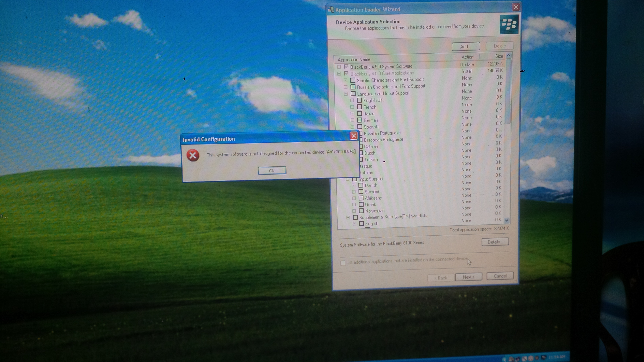Collapse Supplemental SureType(TM) Wordlists node
The height and width of the screenshot is (362, 644).
[348, 217]
